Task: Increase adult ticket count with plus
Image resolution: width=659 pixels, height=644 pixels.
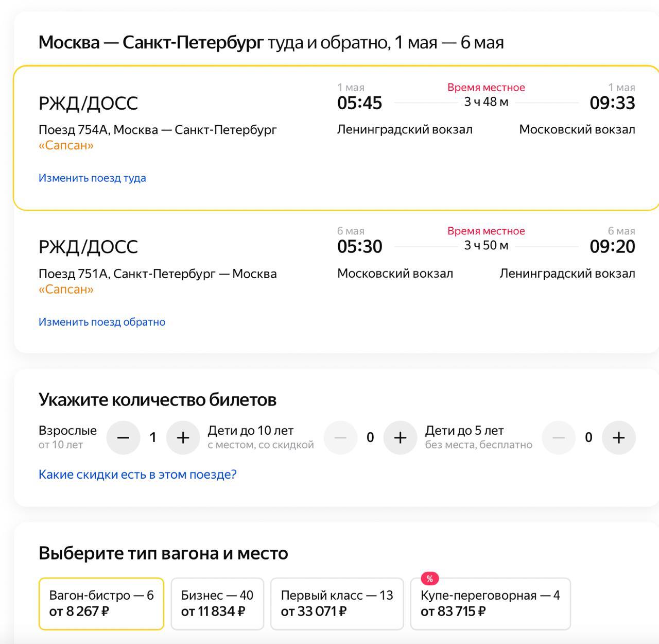Action: point(183,437)
